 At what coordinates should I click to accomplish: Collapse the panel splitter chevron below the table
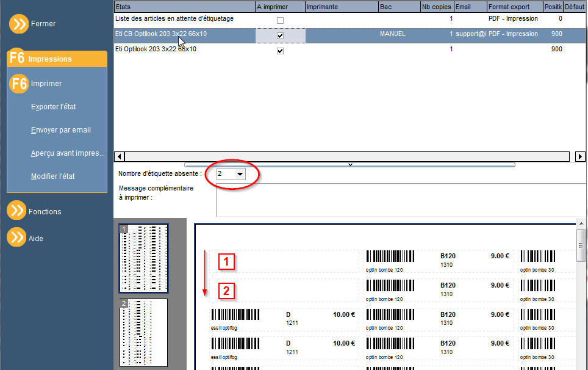click(x=350, y=165)
